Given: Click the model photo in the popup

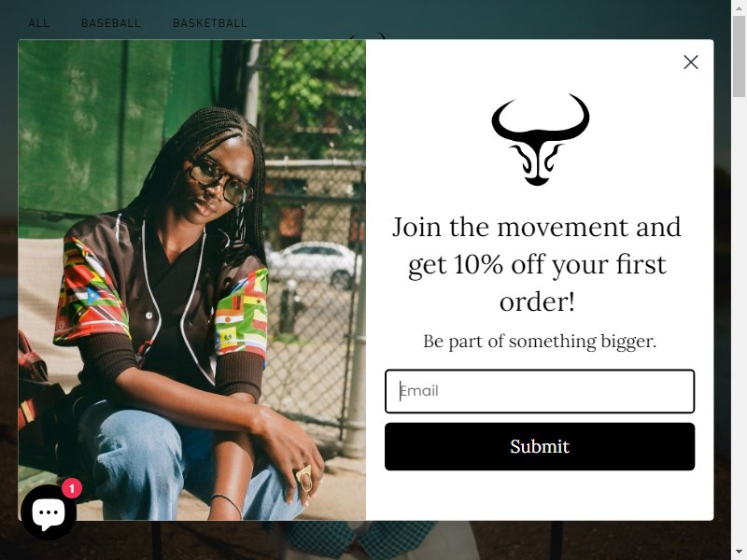Looking at the screenshot, I should point(192,279).
